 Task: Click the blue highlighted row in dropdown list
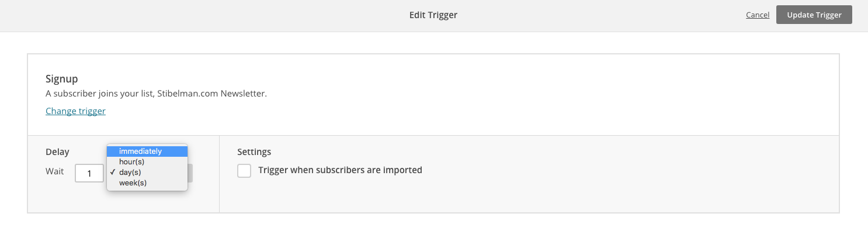[147, 152]
